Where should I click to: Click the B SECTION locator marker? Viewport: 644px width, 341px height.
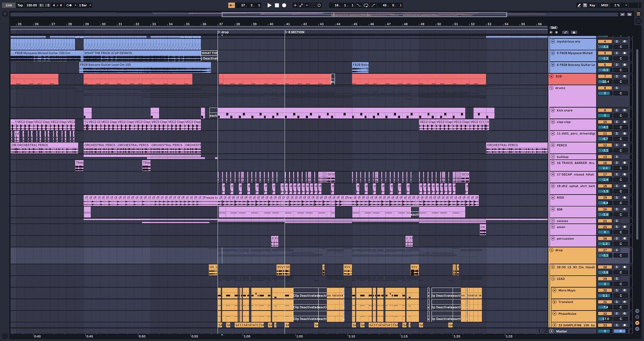tap(295, 32)
